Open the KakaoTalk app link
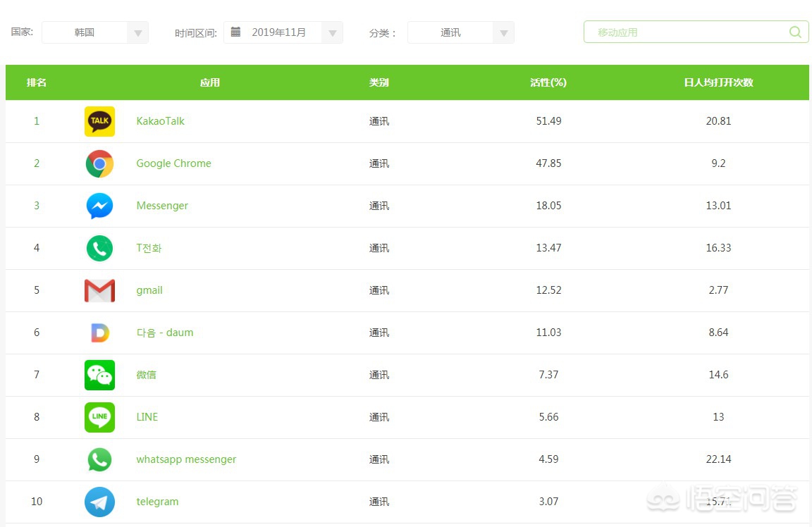This screenshot has height=527, width=812. [x=160, y=121]
